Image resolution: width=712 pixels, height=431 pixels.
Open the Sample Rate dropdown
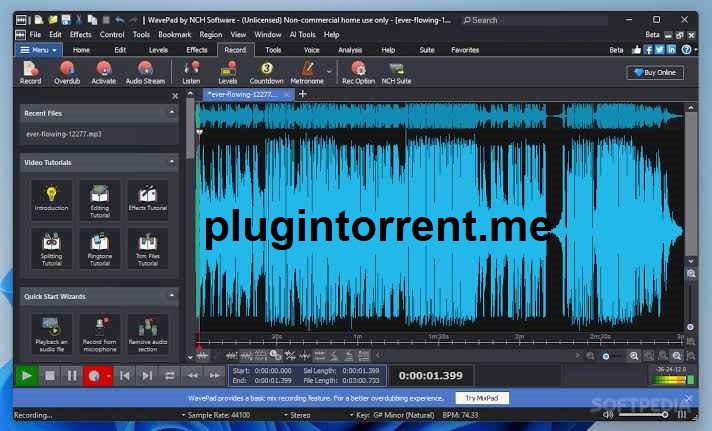(x=216, y=415)
